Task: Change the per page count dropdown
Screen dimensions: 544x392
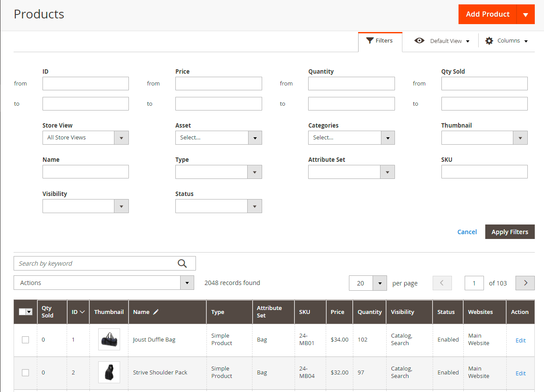Action: pyautogui.click(x=368, y=283)
